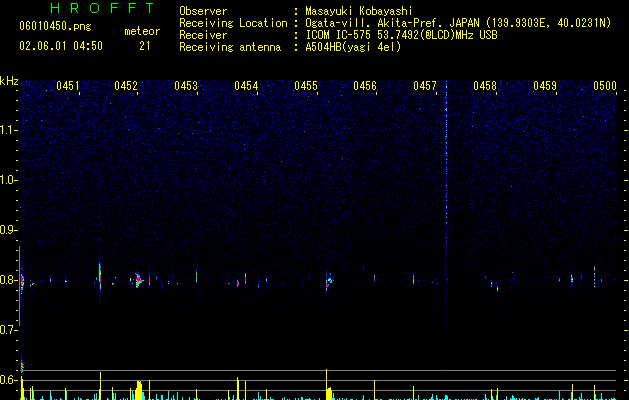Image resolution: width=629 pixels, height=400 pixels.
Task: Click the timestamp 02.06.01 04:50
Action: tap(61, 46)
